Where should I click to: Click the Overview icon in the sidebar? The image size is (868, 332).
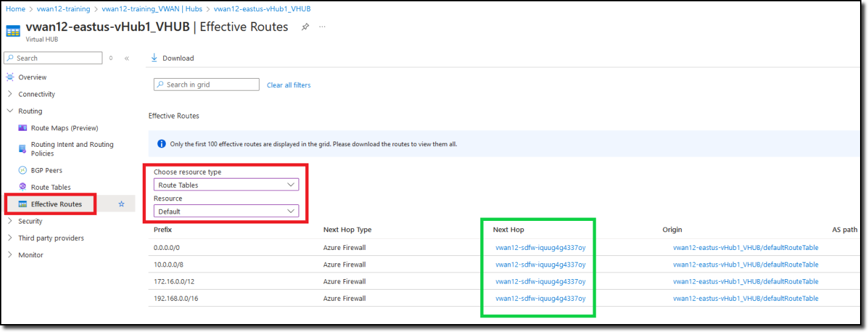click(x=10, y=77)
